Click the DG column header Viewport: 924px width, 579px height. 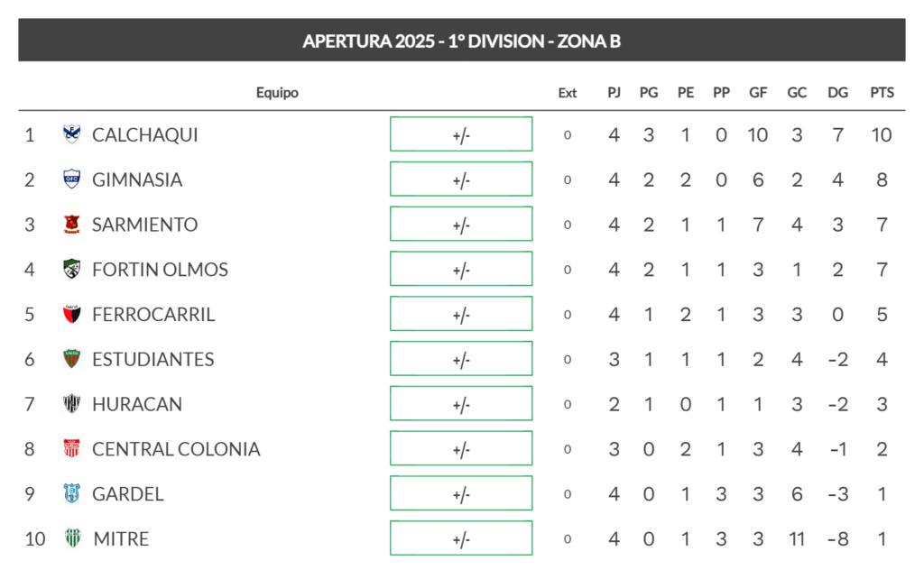click(x=837, y=92)
